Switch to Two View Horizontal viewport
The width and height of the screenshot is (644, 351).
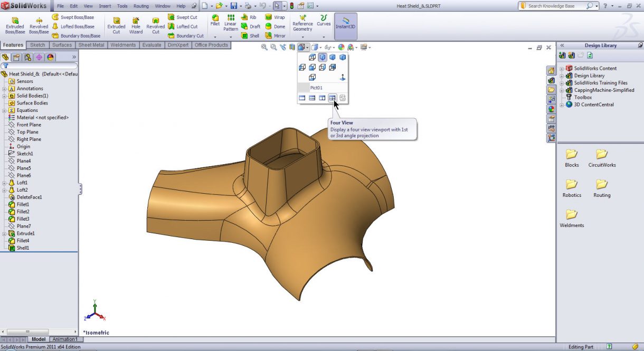click(312, 98)
